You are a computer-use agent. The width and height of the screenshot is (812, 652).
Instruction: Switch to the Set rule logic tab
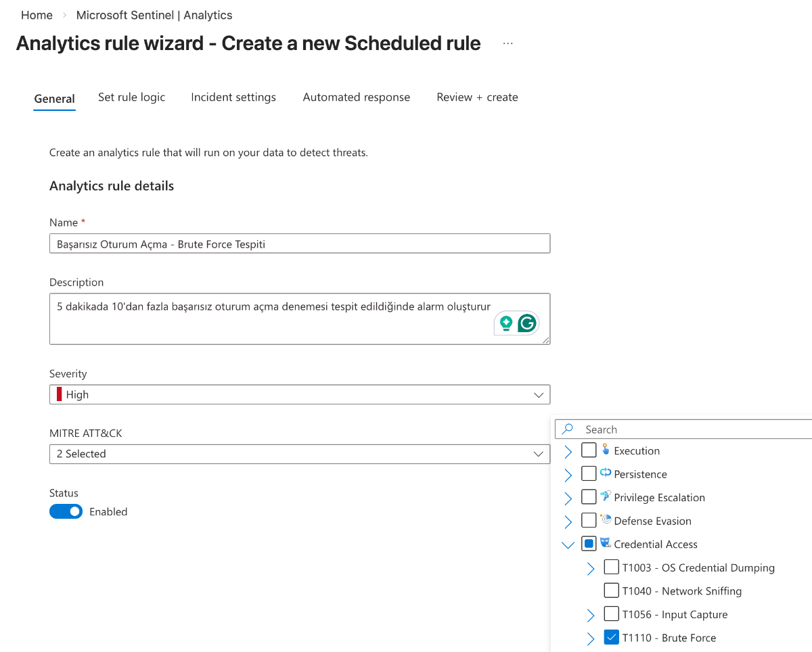(x=131, y=97)
